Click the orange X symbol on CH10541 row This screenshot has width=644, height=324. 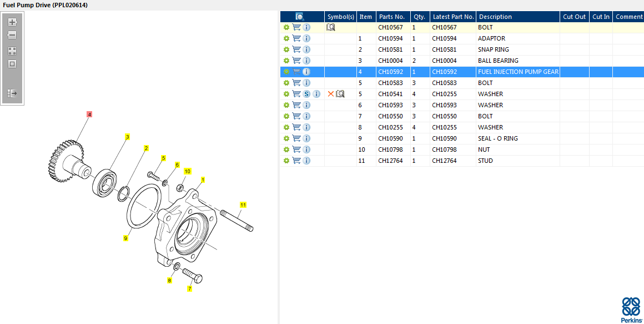click(331, 94)
